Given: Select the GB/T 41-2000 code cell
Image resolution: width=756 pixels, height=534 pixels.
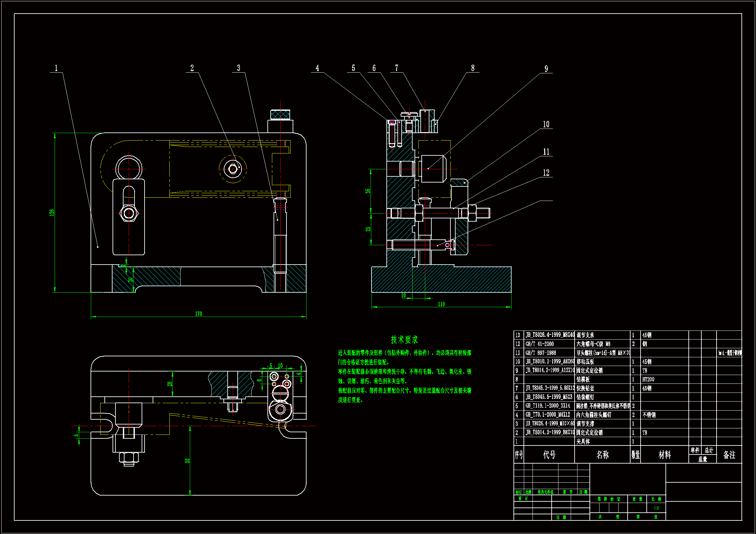Looking at the screenshot, I should coord(540,344).
